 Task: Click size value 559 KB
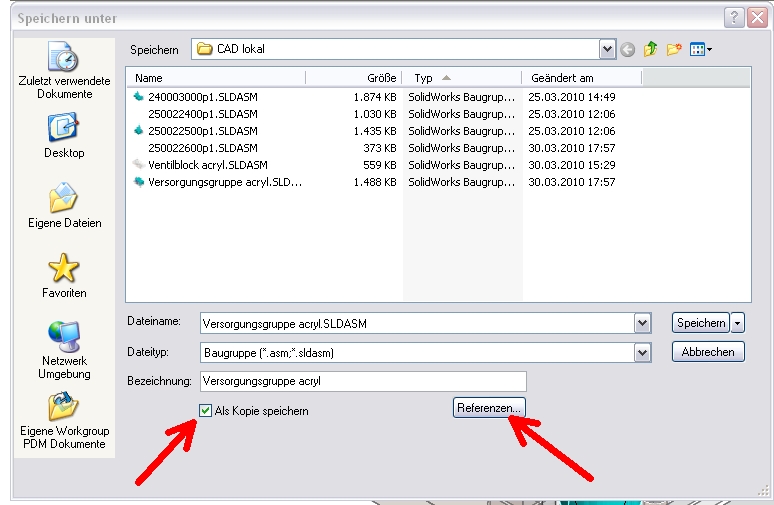(x=380, y=165)
